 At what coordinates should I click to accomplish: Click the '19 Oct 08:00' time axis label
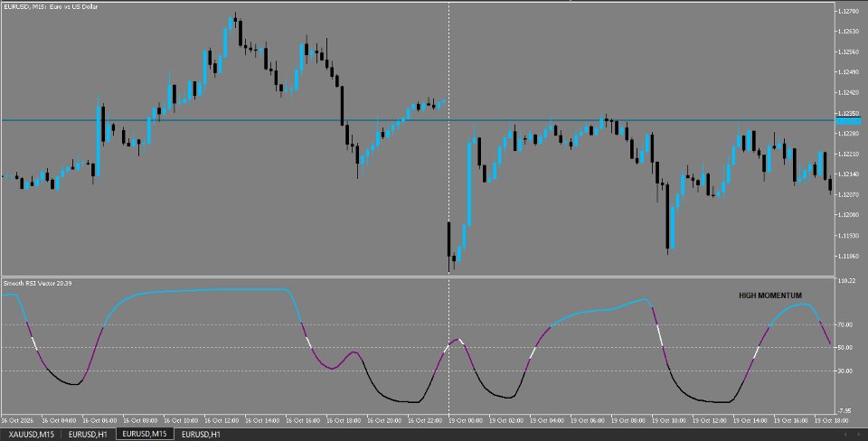pyautogui.click(x=628, y=420)
